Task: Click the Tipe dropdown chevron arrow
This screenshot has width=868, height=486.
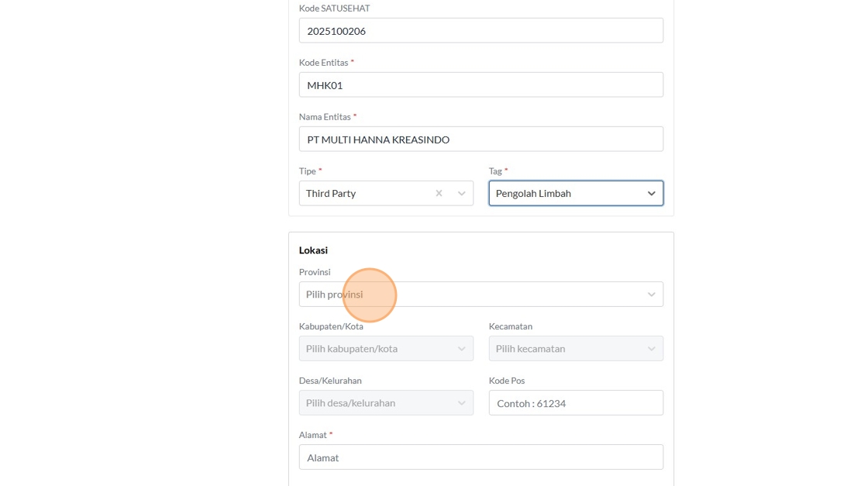Action: tap(462, 193)
